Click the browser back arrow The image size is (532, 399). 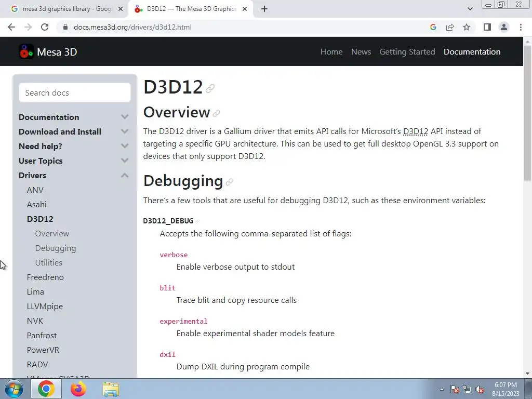(x=11, y=27)
